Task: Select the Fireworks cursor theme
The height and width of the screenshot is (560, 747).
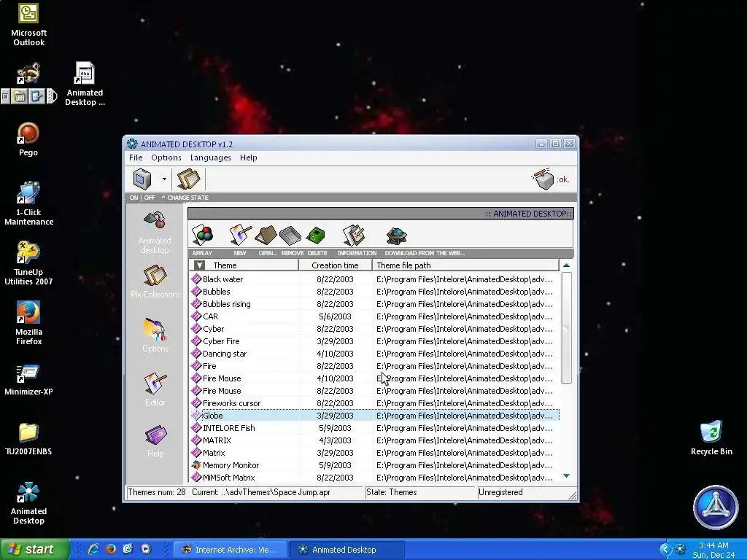Action: click(374, 402)
